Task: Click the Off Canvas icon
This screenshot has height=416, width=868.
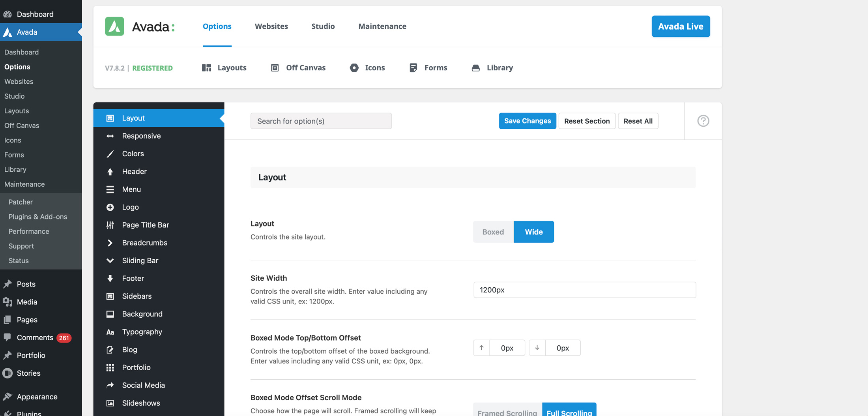Action: tap(275, 68)
